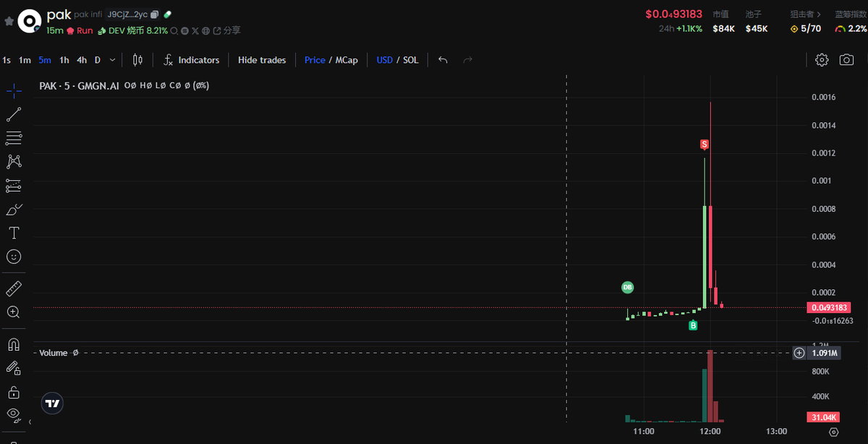
Task: Switch to the 1h timeframe
Action: [64, 60]
